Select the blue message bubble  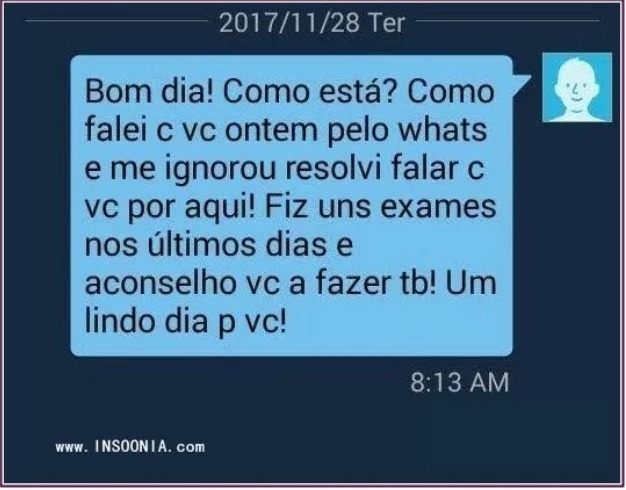pyautogui.click(x=291, y=205)
